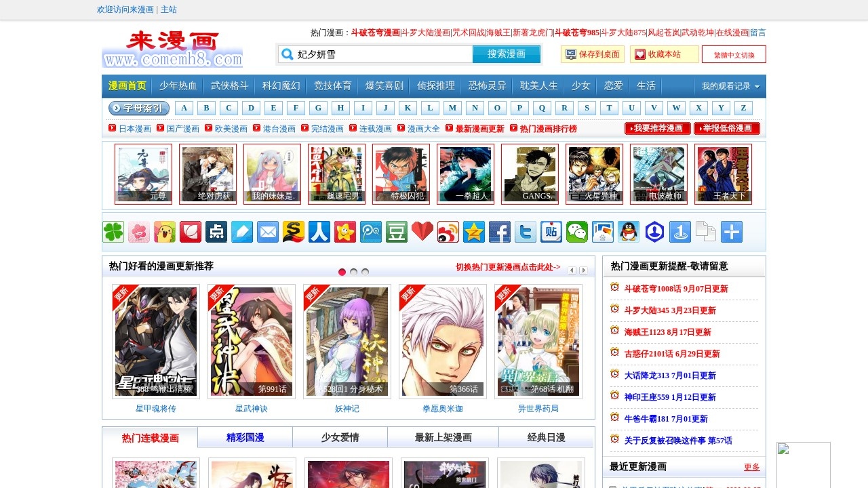Select first carousel dot indicator
Viewport: 868px width, 488px height.
342,272
